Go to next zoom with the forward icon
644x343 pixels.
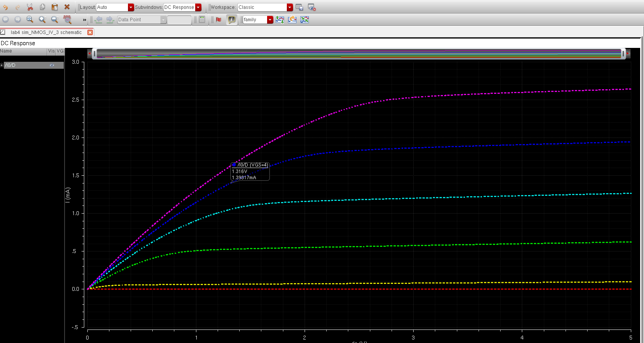coord(18,19)
